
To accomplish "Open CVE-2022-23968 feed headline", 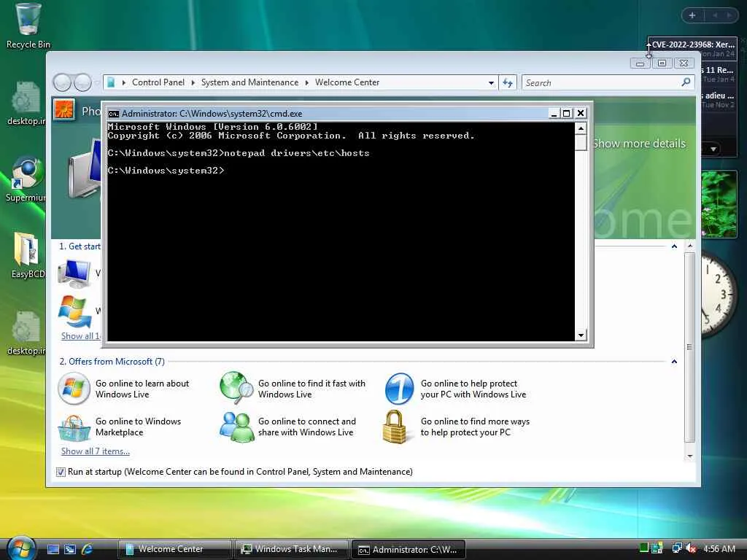I will pos(693,44).
